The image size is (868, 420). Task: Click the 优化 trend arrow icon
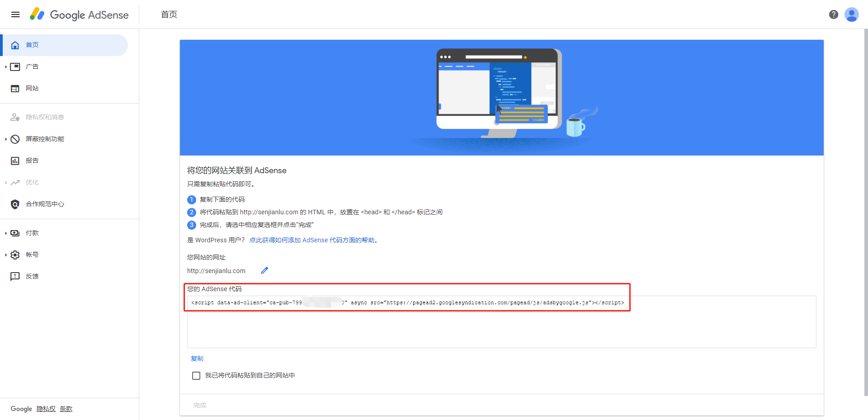pyautogui.click(x=15, y=183)
